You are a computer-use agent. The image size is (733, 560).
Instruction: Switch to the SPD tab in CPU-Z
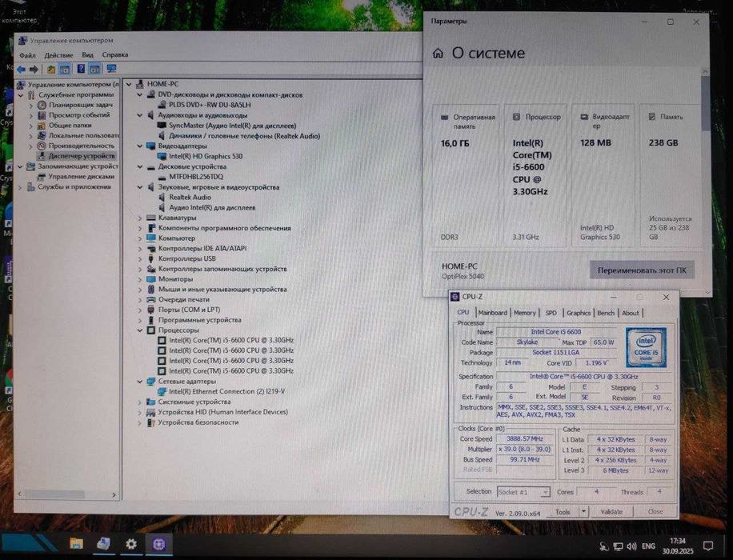(x=551, y=313)
